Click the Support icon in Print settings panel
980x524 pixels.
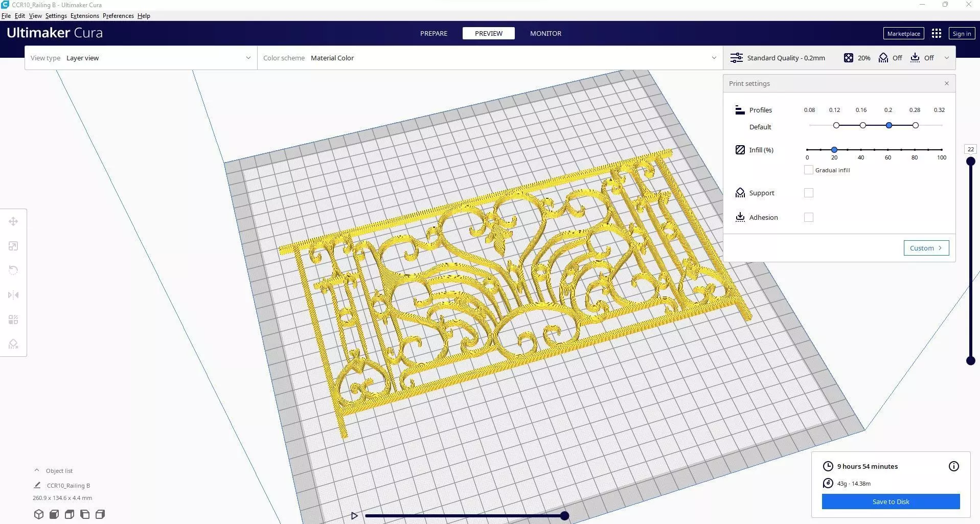(x=740, y=193)
